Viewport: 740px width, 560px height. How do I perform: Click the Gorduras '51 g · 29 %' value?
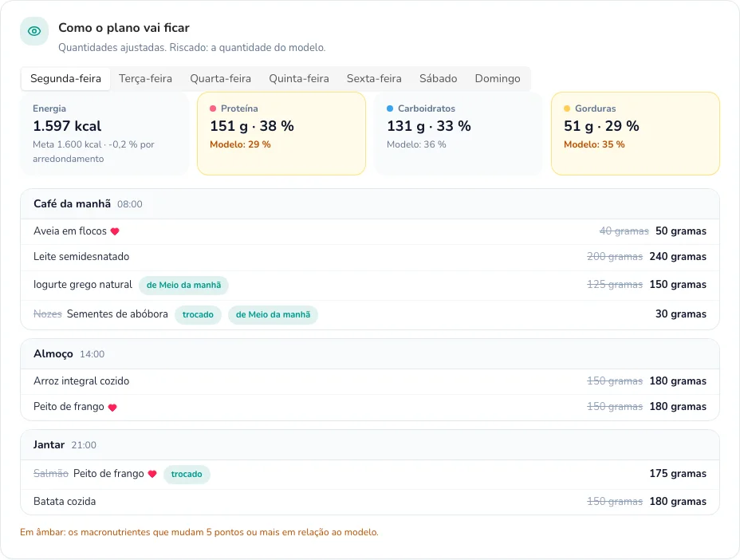pyautogui.click(x=602, y=126)
